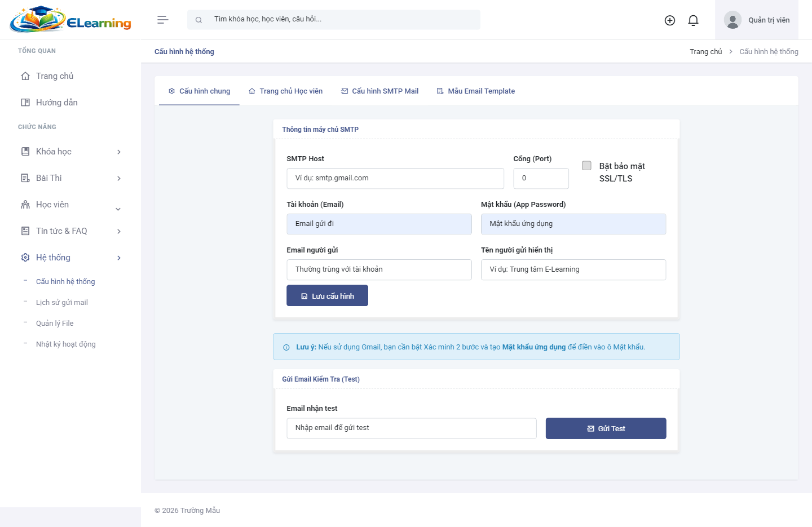The height and width of the screenshot is (527, 812).
Task: Click the search magnifier icon
Action: click(198, 20)
